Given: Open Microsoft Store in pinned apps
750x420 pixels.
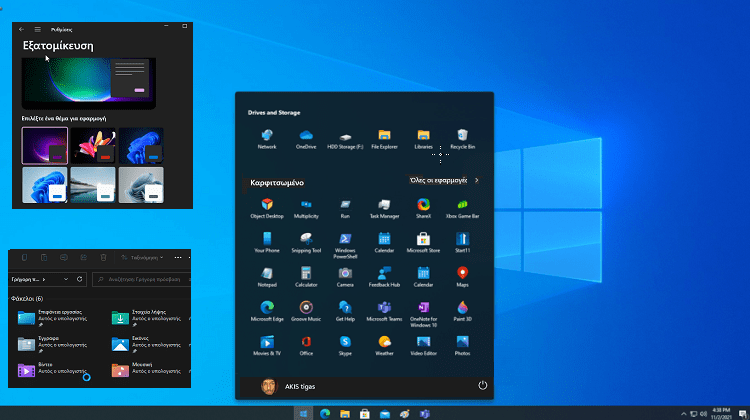Looking at the screenshot, I should click(423, 243).
